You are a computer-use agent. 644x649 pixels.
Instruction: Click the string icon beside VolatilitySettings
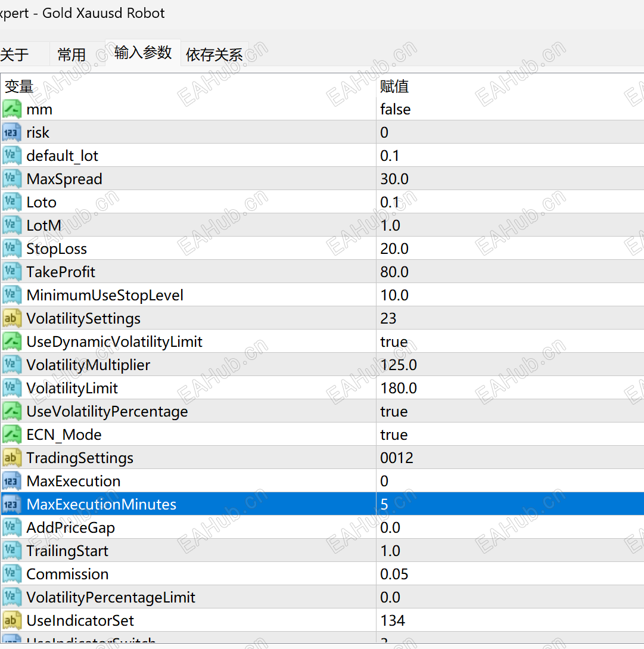11,318
